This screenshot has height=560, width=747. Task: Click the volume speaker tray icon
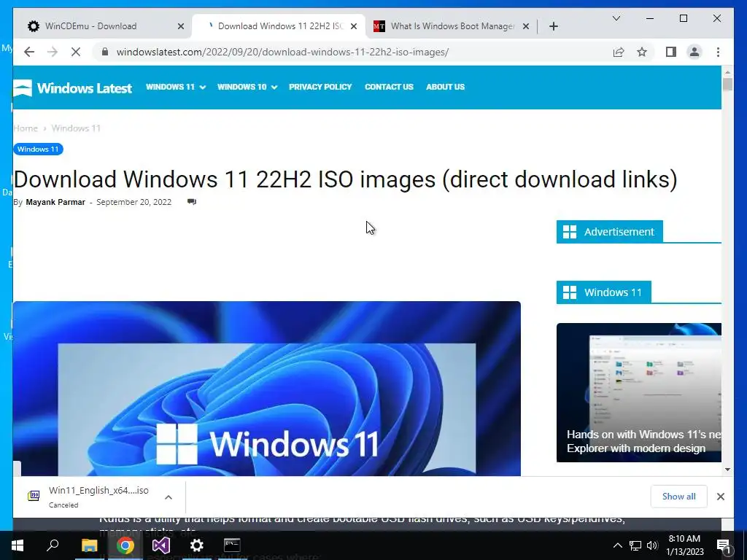[x=652, y=545]
